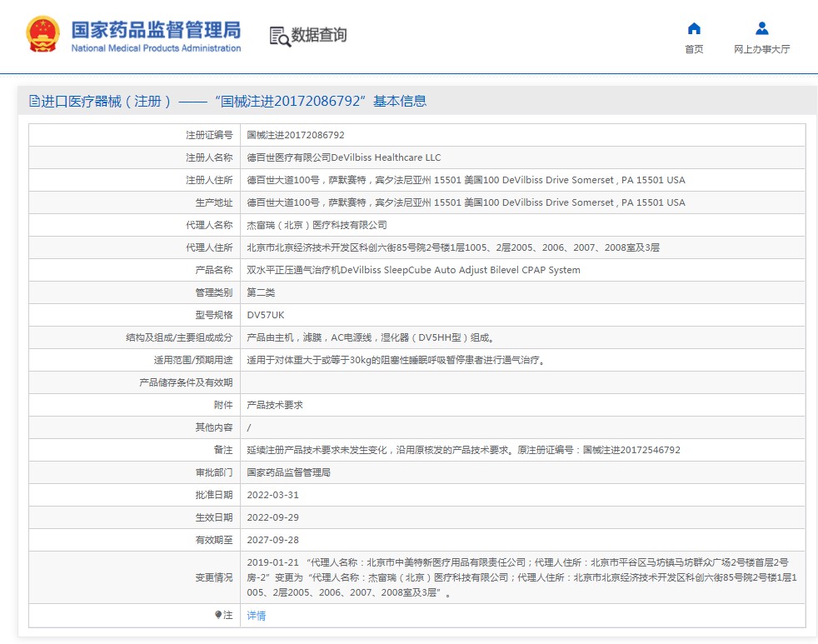This screenshot has height=644, width=818.
Task: Click the 型号规格 row label
Action: [214, 315]
